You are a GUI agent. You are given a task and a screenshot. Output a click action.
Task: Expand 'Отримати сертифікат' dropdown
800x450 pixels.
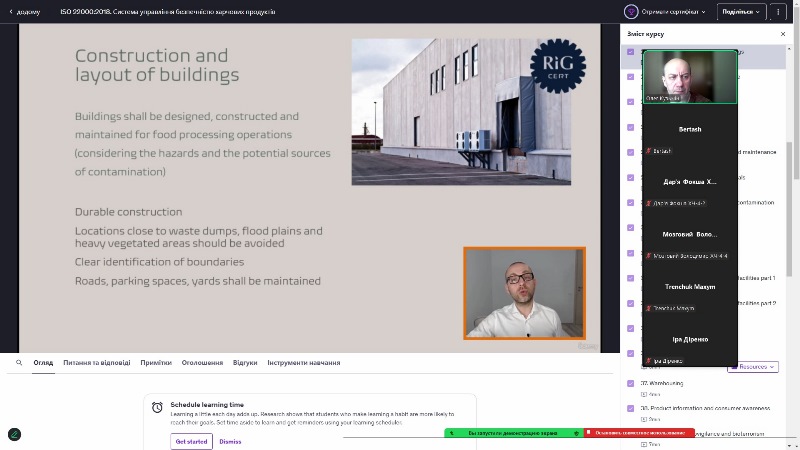click(673, 12)
